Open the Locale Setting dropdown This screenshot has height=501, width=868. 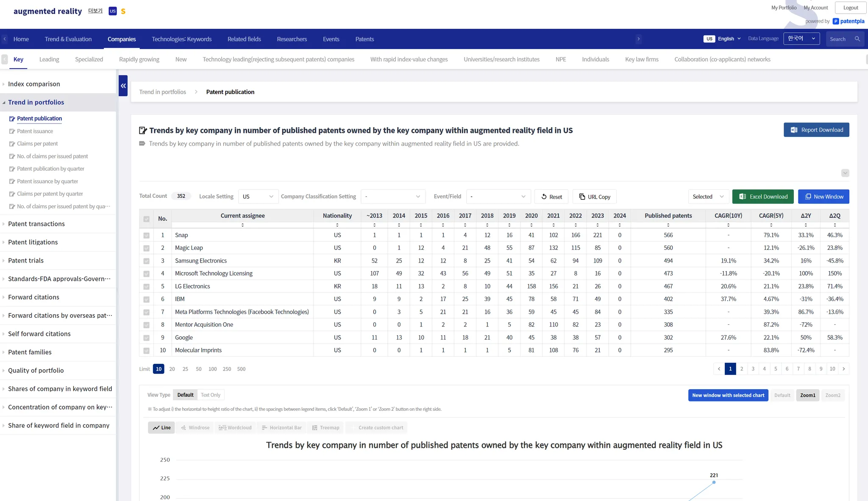click(258, 197)
